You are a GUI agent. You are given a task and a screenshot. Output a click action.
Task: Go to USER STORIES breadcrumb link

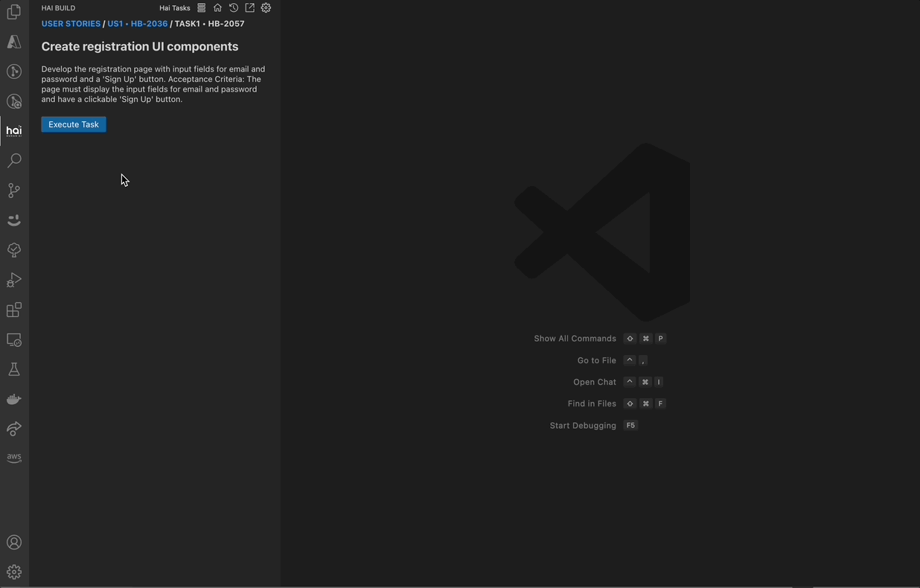click(x=71, y=24)
